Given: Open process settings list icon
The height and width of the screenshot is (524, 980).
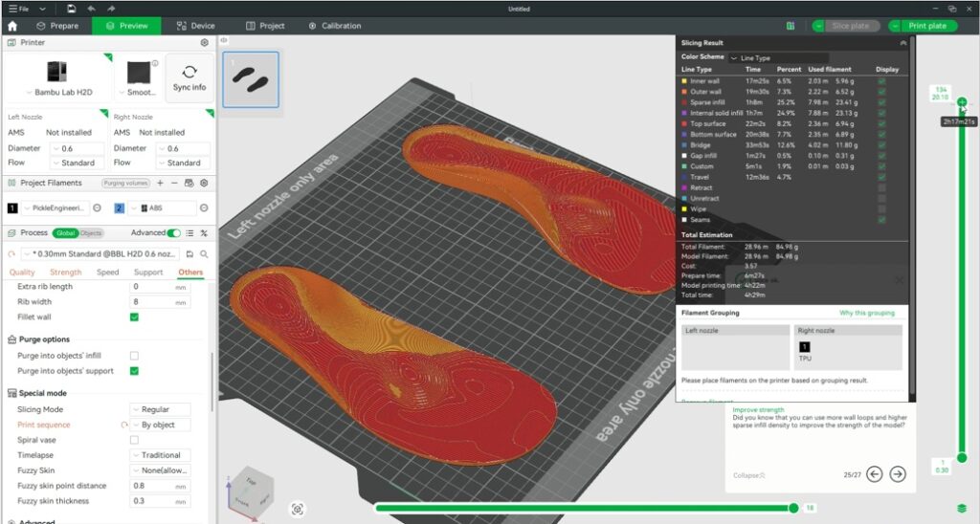Looking at the screenshot, I should tap(189, 233).
